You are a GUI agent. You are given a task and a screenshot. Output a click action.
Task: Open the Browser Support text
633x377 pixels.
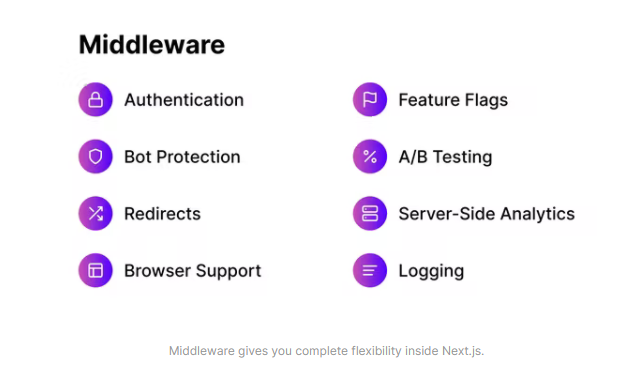tap(193, 271)
